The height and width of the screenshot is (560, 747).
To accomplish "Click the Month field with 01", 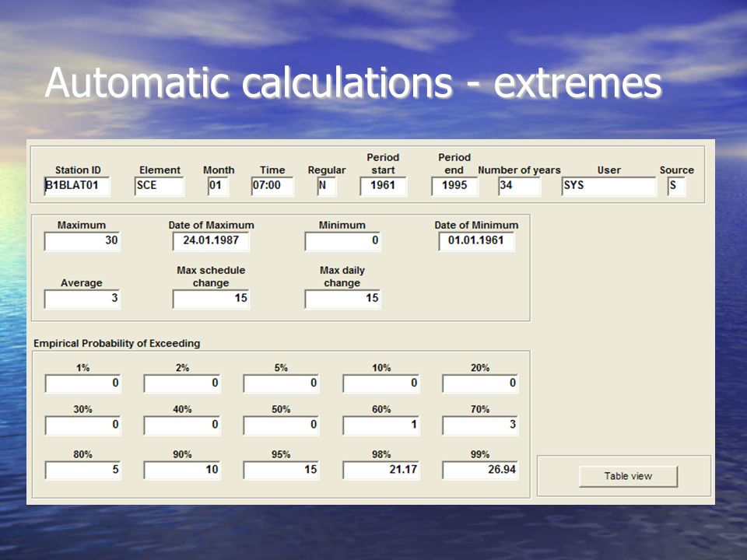I will click(x=218, y=186).
